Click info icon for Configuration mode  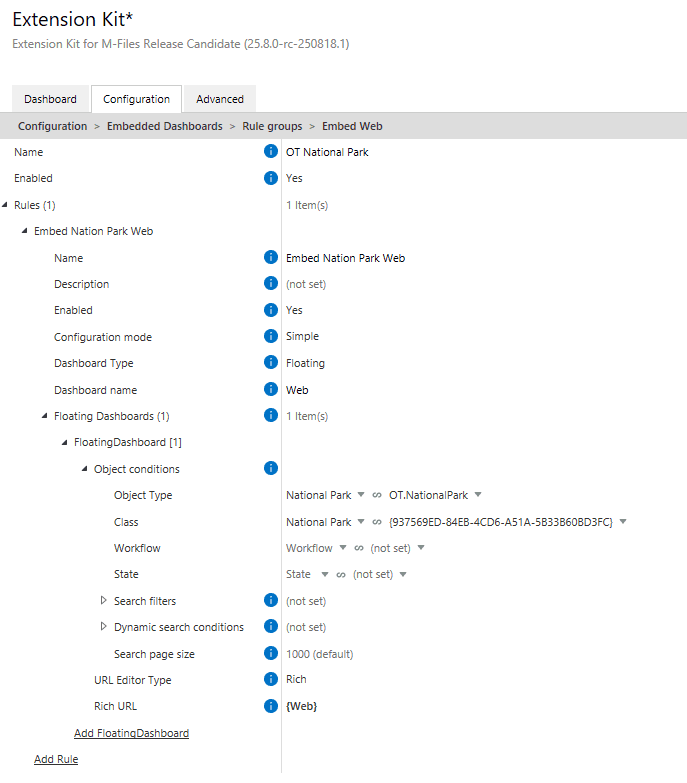coord(270,337)
